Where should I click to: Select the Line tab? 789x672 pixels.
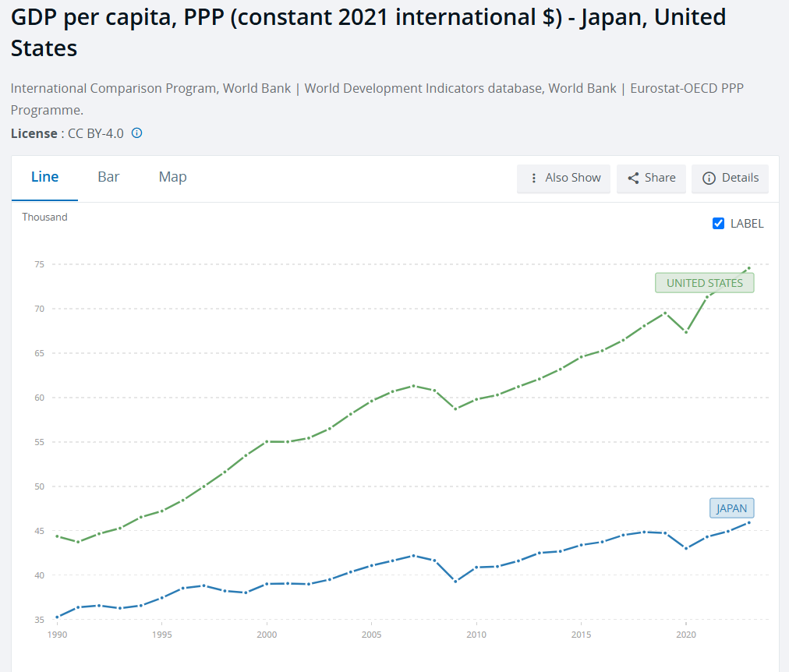(x=44, y=177)
